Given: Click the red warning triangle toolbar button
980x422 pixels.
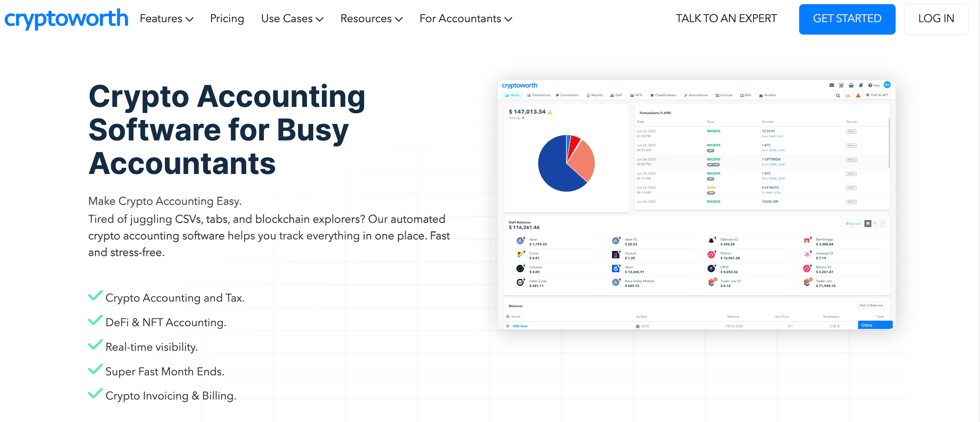Looking at the screenshot, I should [x=858, y=95].
